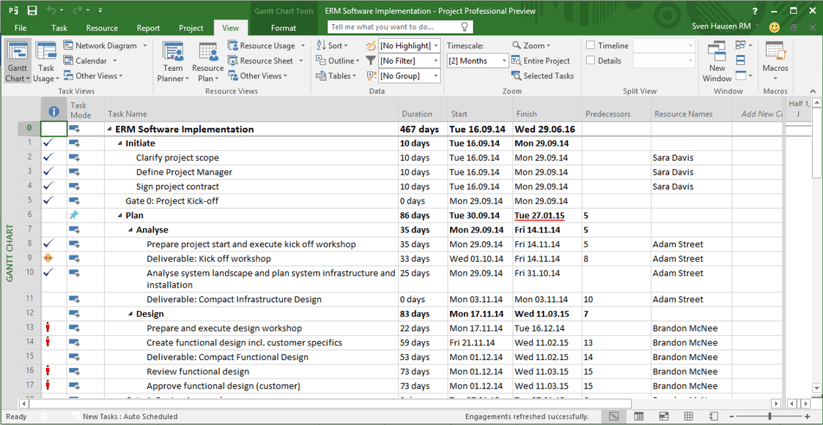
Task: Collapse the Initiate summary task
Action: tap(120, 143)
